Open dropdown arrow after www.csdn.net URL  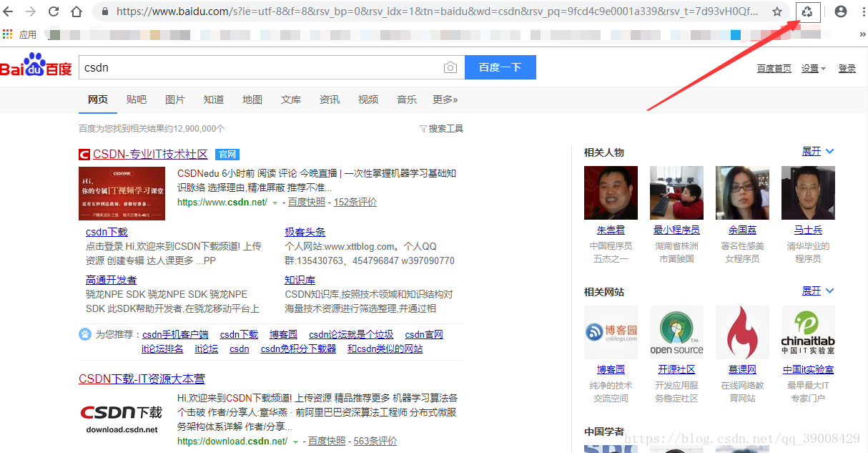click(275, 203)
